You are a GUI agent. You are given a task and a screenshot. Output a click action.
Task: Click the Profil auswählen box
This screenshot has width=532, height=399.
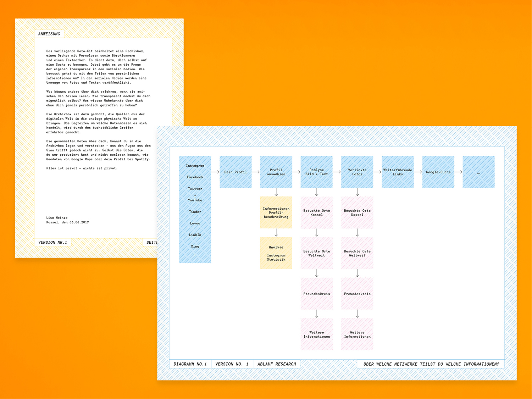click(276, 172)
